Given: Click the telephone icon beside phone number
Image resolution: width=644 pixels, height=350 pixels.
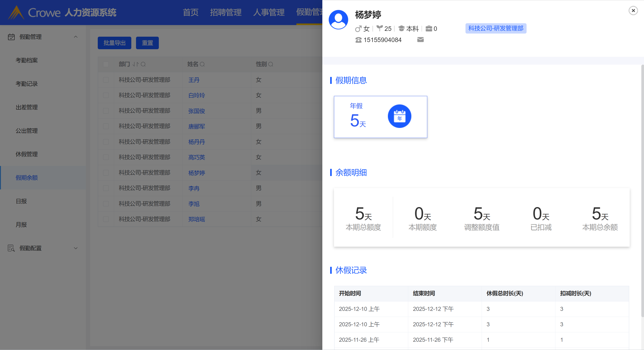Looking at the screenshot, I should coord(358,40).
